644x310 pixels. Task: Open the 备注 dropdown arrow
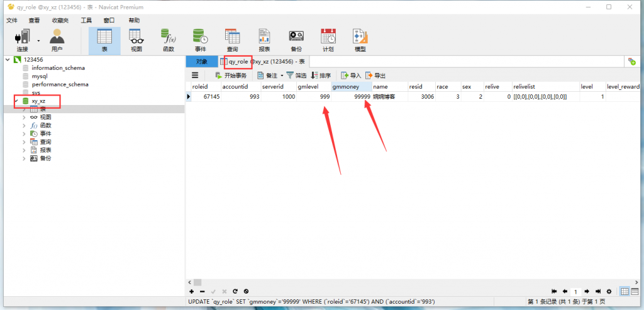[282, 75]
